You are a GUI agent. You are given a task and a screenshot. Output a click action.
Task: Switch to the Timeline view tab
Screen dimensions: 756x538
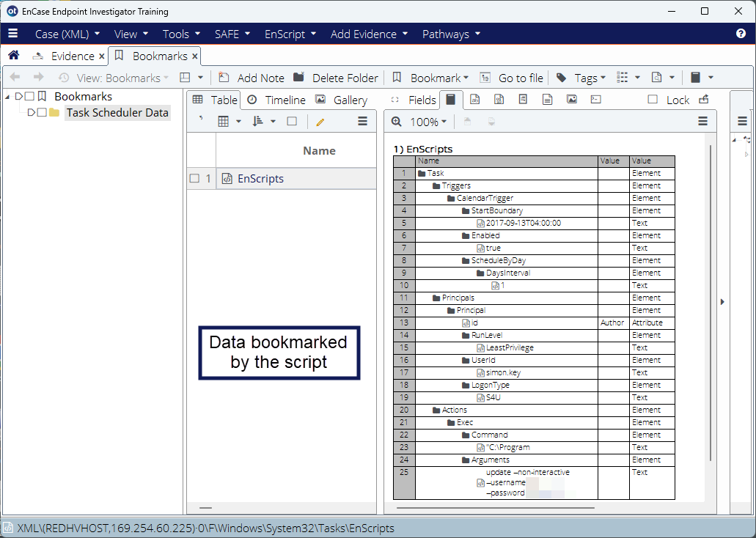276,100
